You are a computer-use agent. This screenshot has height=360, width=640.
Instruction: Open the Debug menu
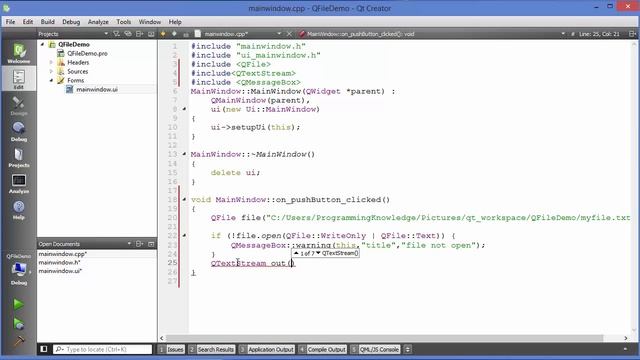[71, 22]
